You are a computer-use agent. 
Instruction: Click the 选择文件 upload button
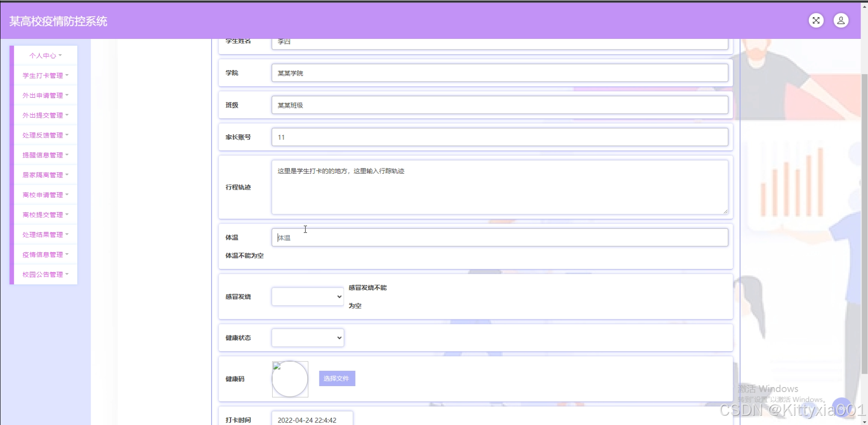[x=337, y=379]
